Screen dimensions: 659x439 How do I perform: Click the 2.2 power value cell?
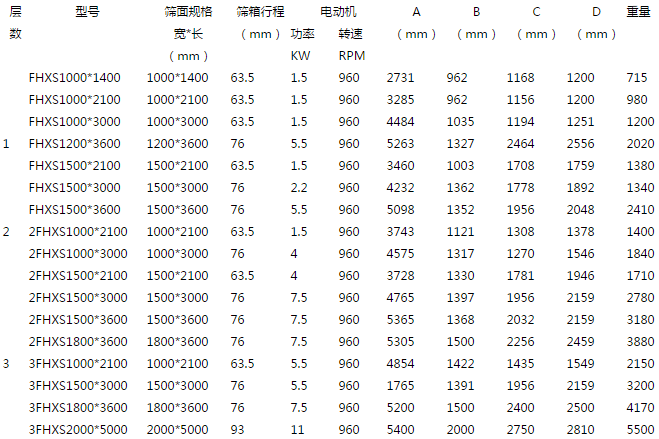point(298,187)
